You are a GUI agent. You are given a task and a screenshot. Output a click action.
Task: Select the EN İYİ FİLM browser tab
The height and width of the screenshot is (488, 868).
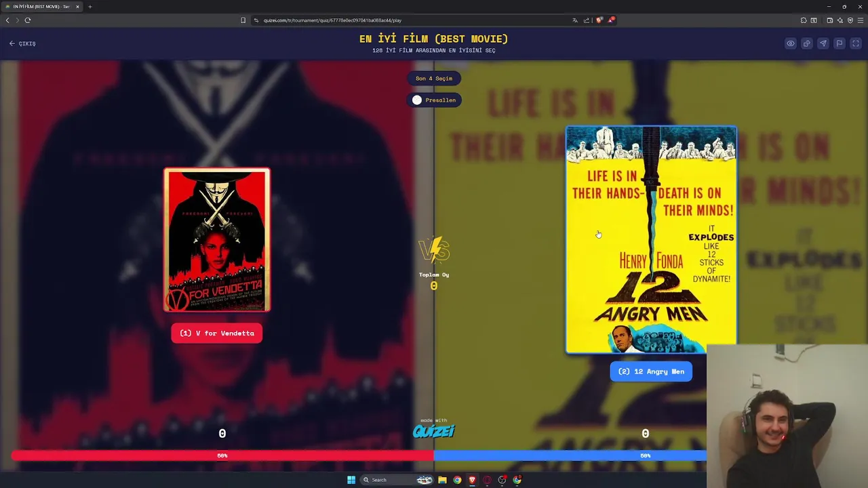coord(42,7)
